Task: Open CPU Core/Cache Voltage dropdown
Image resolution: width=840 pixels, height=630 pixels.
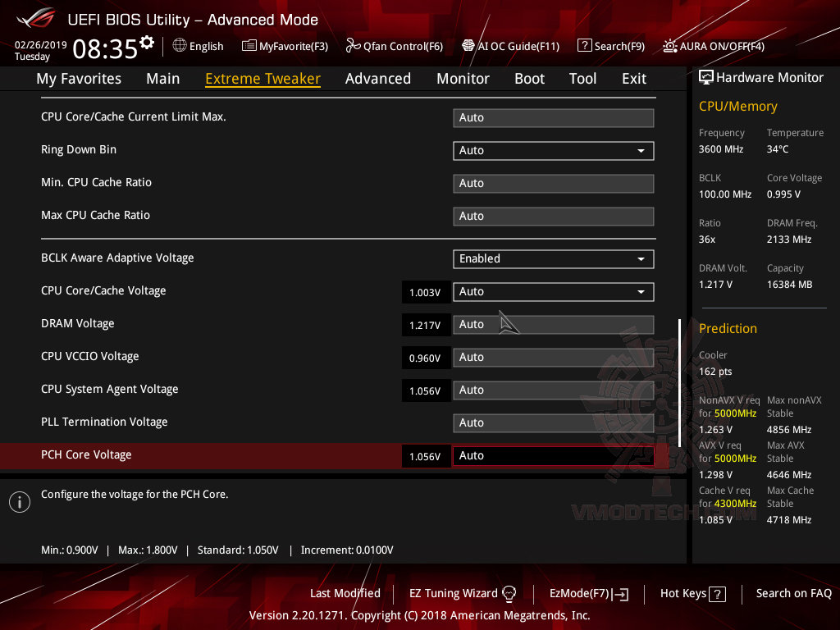Action: pyautogui.click(x=554, y=292)
